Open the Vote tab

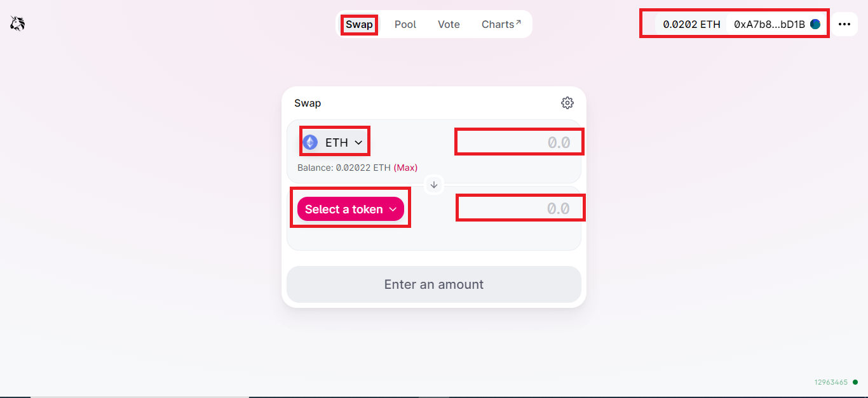coord(449,23)
